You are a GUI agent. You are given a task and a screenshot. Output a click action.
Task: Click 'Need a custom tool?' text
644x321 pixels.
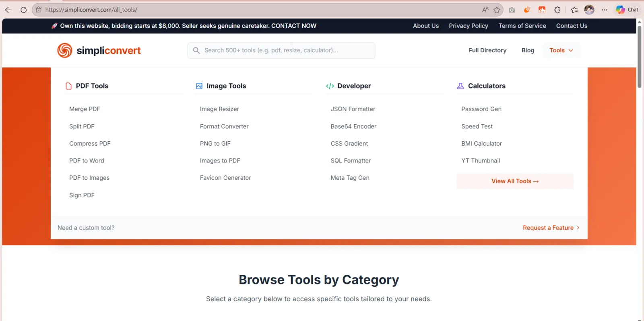click(x=86, y=228)
